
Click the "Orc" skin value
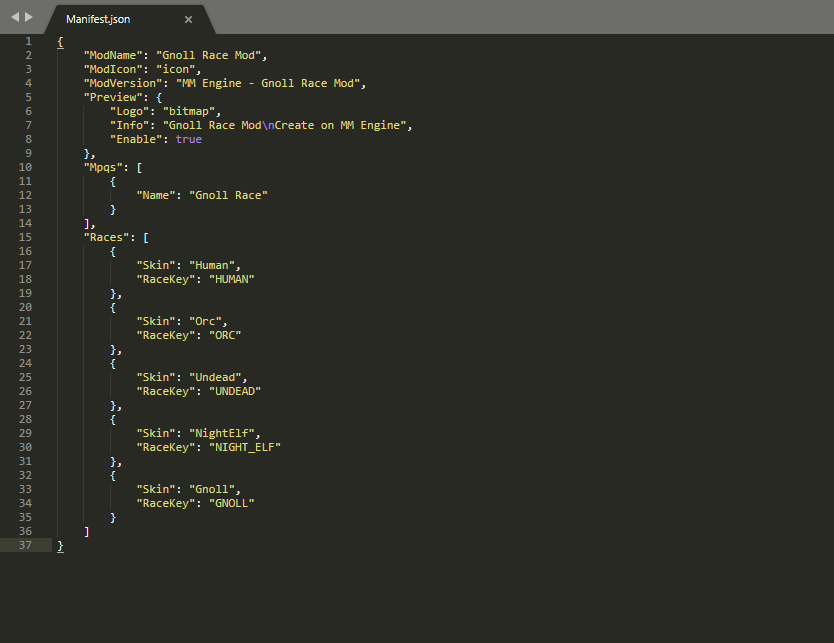click(x=208, y=321)
